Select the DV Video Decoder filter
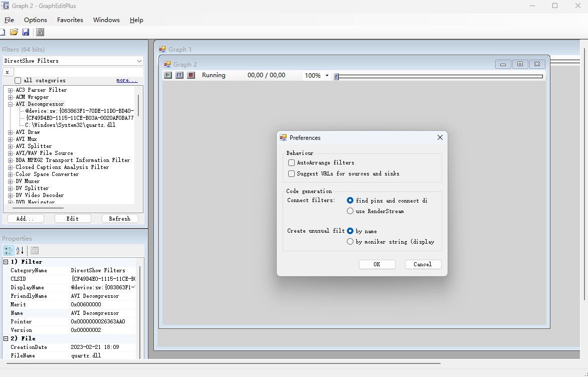 click(x=40, y=196)
